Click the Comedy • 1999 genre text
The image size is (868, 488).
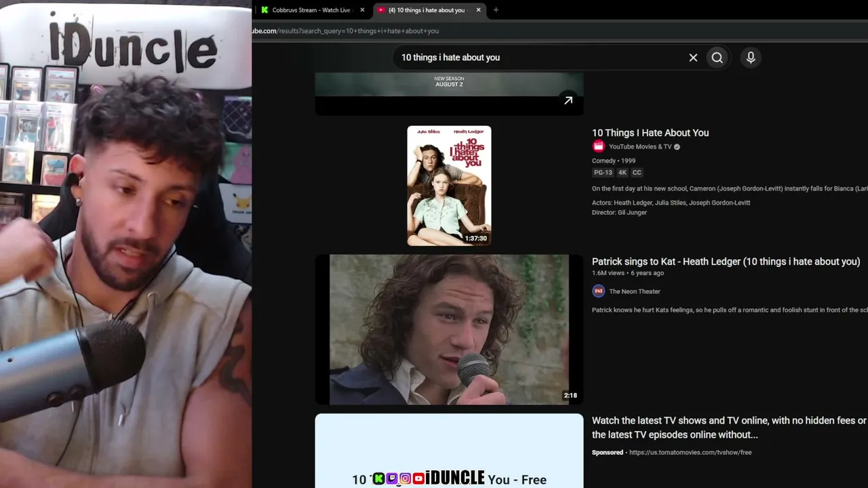[x=614, y=161]
